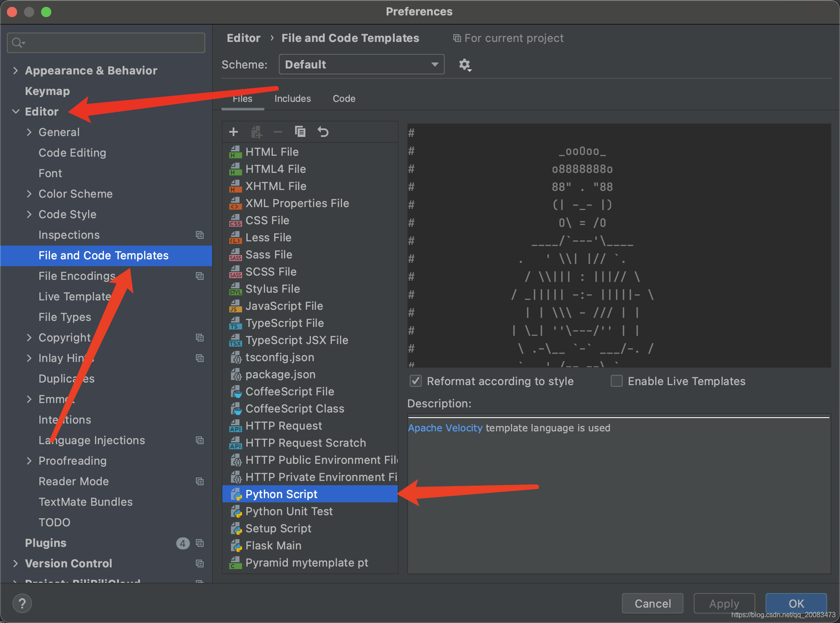840x623 pixels.
Task: Click the OK button
Action: (x=796, y=603)
